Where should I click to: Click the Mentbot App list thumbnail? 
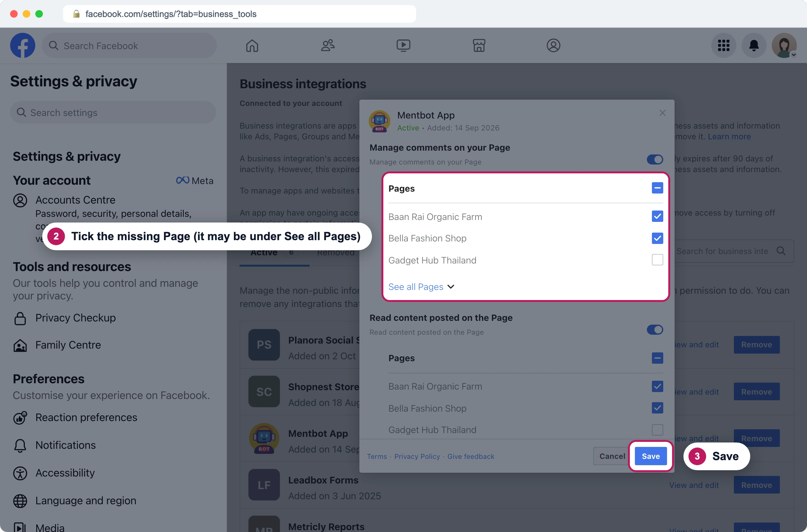point(264,438)
